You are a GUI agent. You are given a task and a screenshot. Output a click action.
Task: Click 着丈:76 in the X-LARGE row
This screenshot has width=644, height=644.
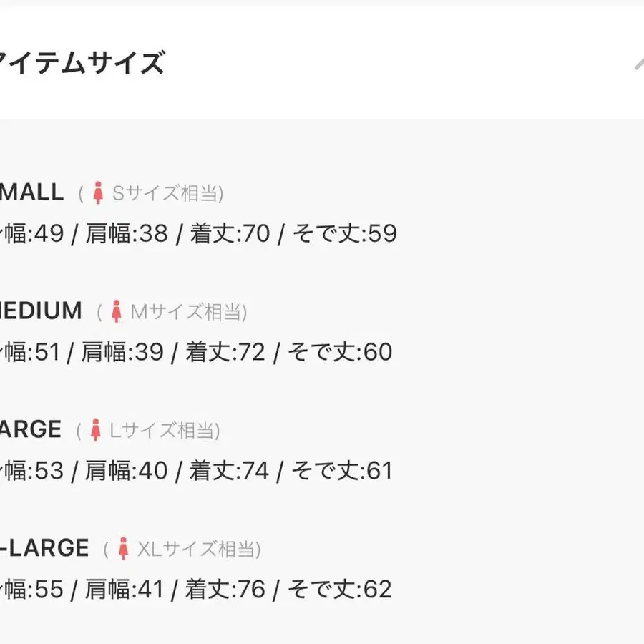(225, 590)
